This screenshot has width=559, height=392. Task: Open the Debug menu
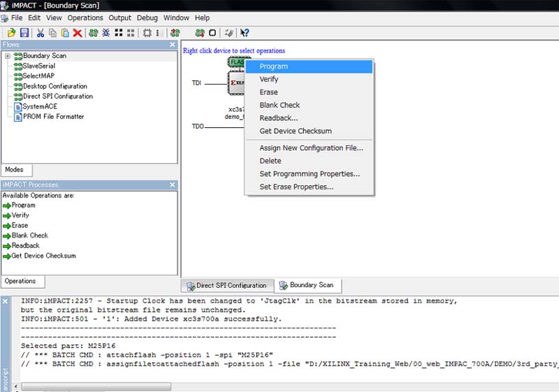pos(147,18)
